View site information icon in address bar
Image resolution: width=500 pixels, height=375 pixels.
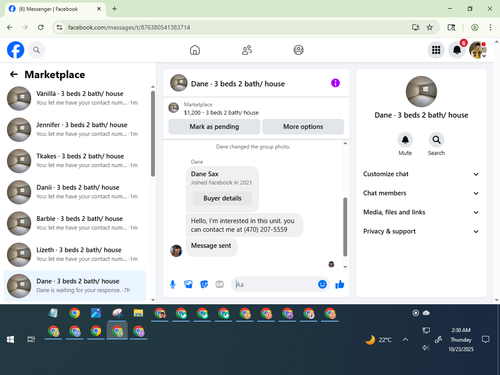tap(59, 27)
